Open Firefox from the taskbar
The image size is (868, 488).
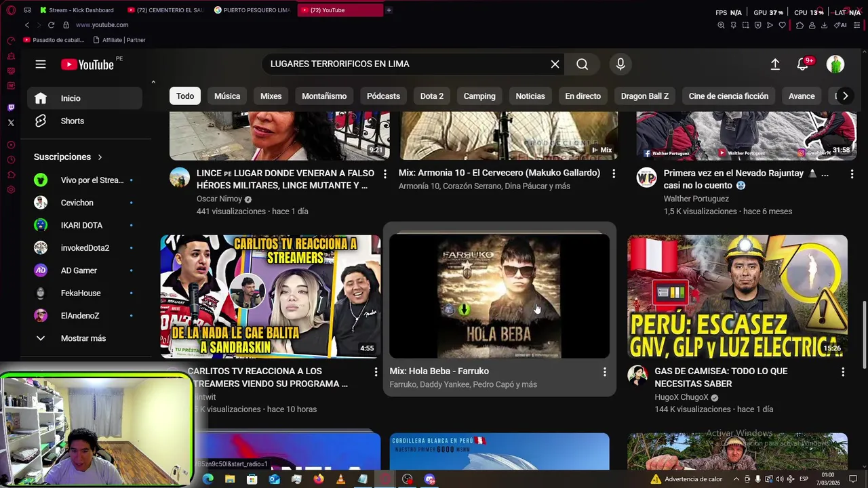click(x=318, y=479)
